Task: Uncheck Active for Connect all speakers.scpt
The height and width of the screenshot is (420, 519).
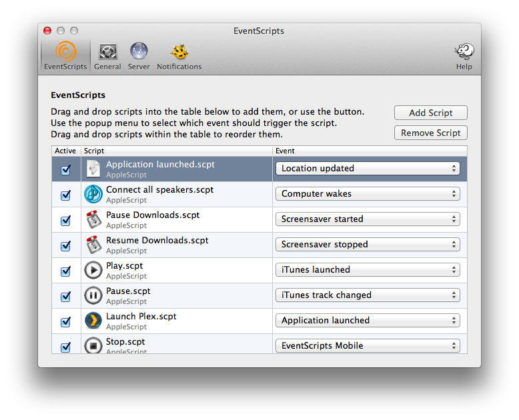Action: coord(65,195)
